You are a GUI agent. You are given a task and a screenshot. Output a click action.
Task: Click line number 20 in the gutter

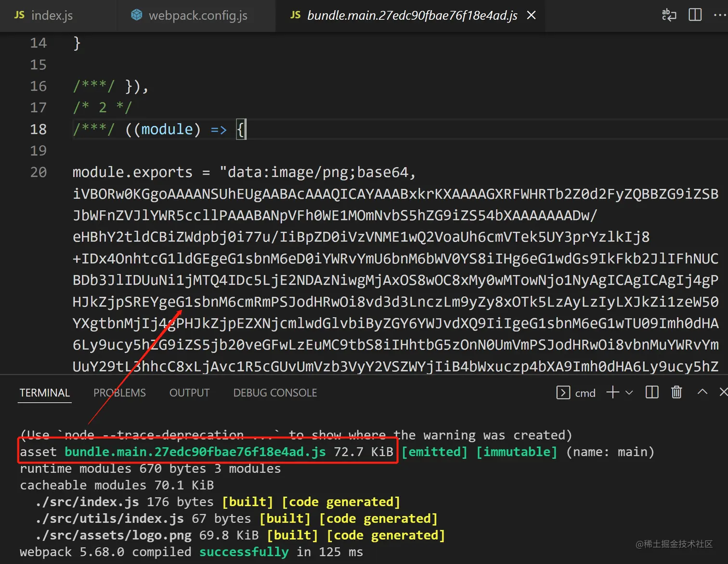(39, 172)
